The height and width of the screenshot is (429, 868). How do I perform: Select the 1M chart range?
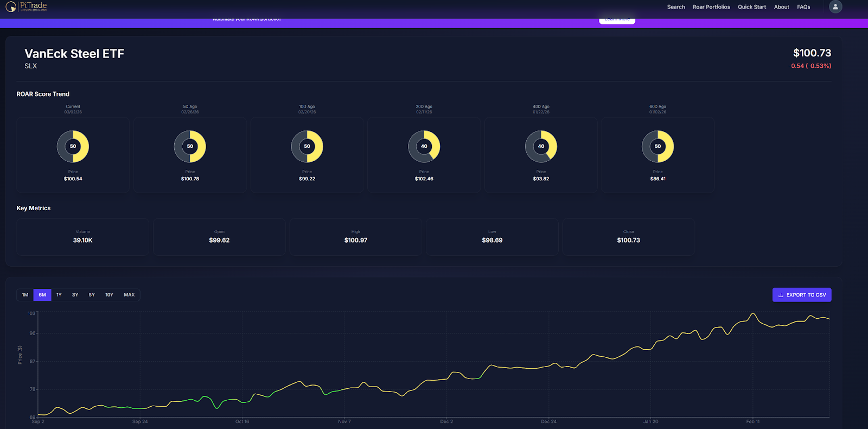coord(25,295)
